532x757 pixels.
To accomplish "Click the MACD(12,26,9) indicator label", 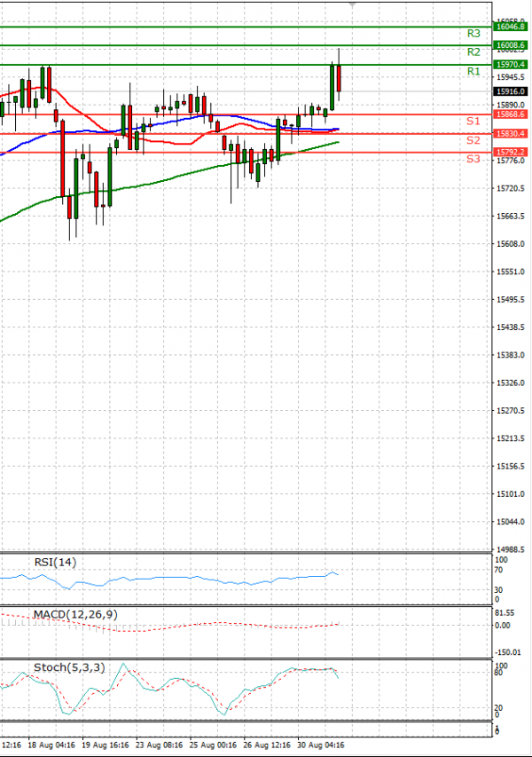I will point(75,615).
